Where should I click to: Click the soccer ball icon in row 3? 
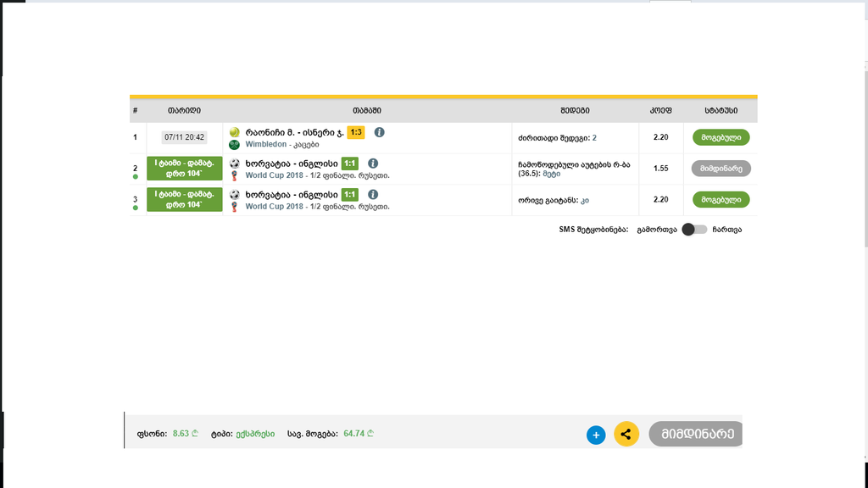click(x=234, y=194)
